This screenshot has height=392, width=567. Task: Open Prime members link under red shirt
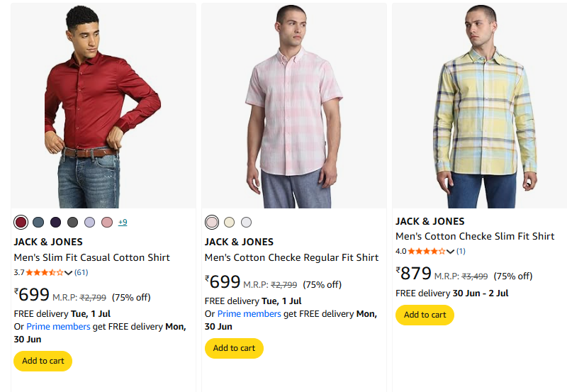[58, 327]
